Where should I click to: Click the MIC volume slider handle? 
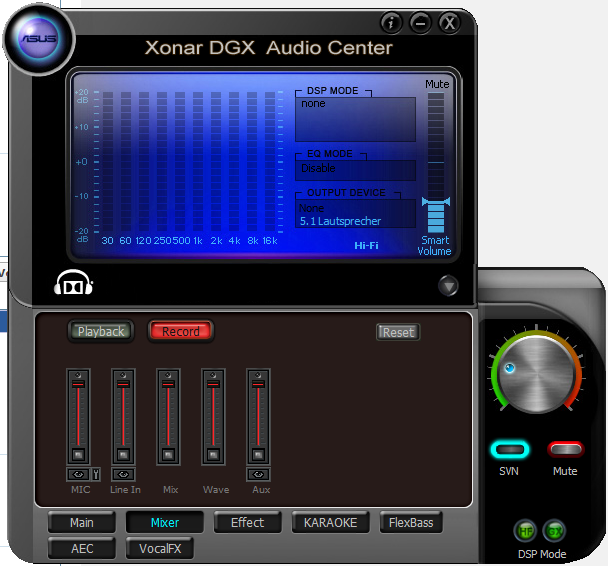point(78,384)
